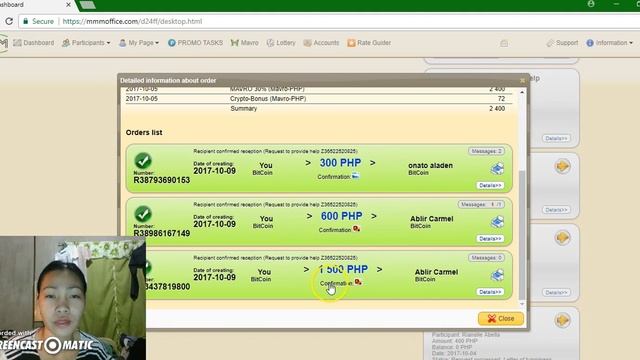Image resolution: width=640 pixels, height=360 pixels.
Task: Click bank details icon on 600 PHP Ablir Carmel order
Action: pos(497,222)
